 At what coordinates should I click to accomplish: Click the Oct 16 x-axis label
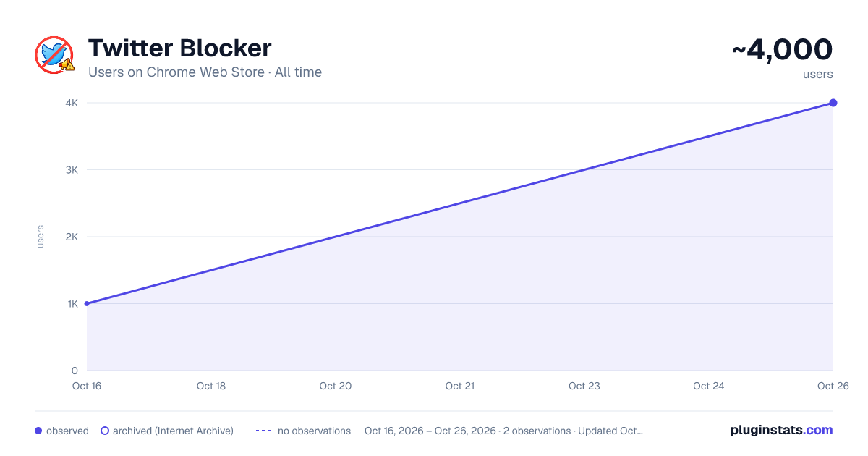[86, 386]
